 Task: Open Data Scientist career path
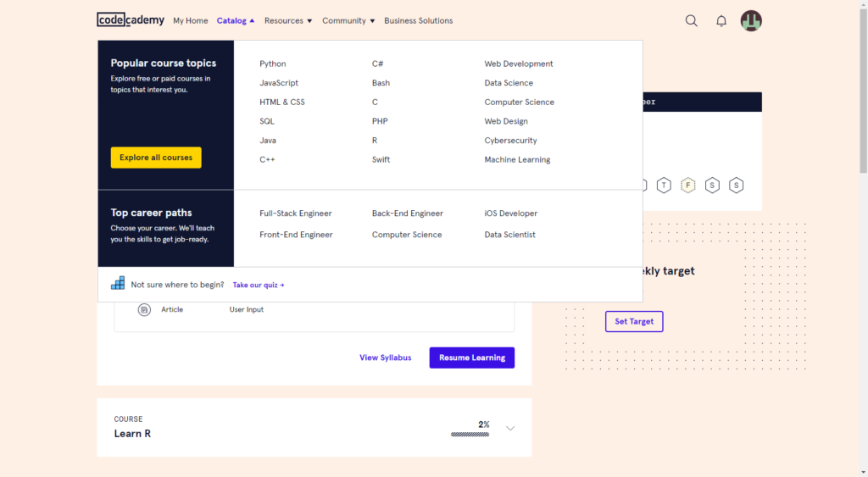tap(509, 235)
